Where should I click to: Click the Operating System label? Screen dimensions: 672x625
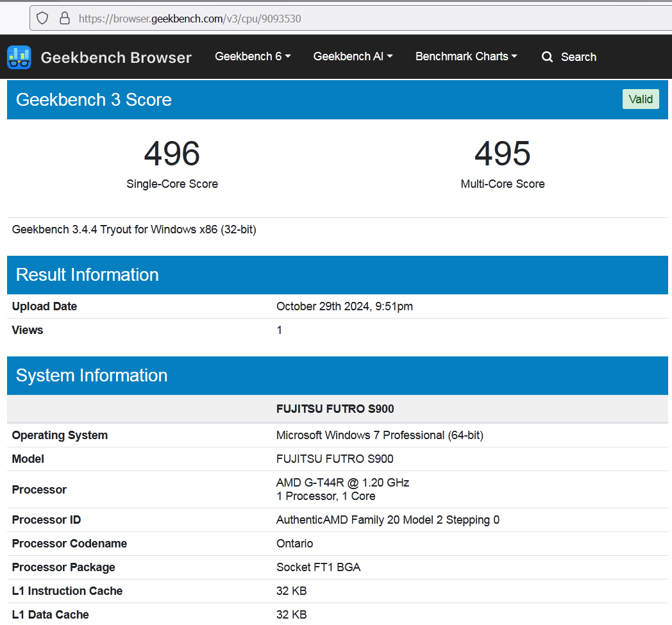(x=60, y=435)
